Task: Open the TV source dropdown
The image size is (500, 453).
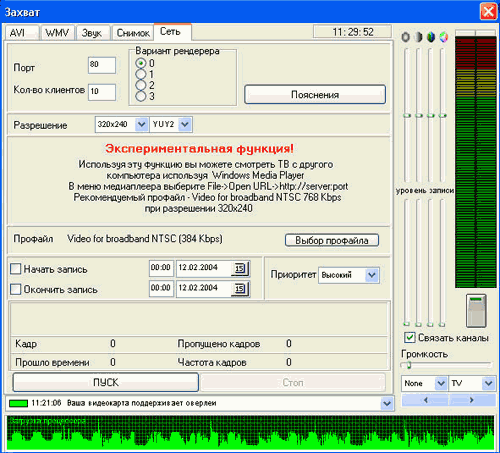Action: coord(489,383)
